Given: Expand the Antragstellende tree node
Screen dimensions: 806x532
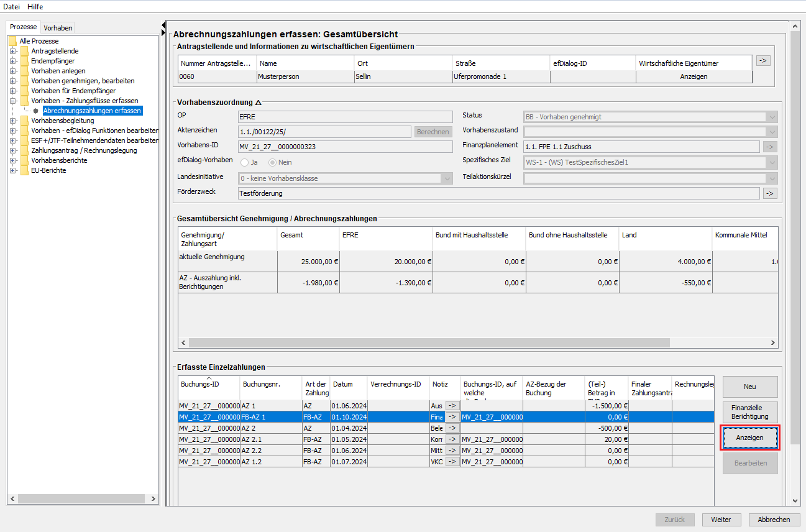Looking at the screenshot, I should (x=12, y=51).
